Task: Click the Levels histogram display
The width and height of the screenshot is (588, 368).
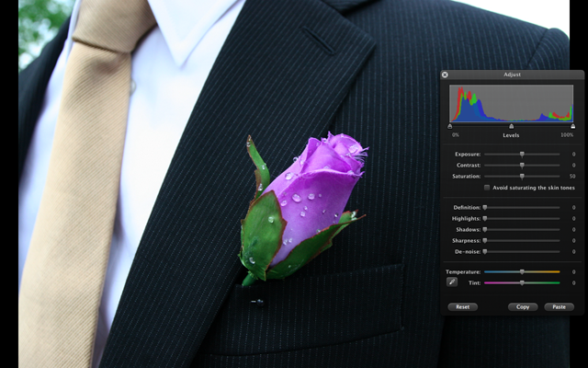Action: 512,103
